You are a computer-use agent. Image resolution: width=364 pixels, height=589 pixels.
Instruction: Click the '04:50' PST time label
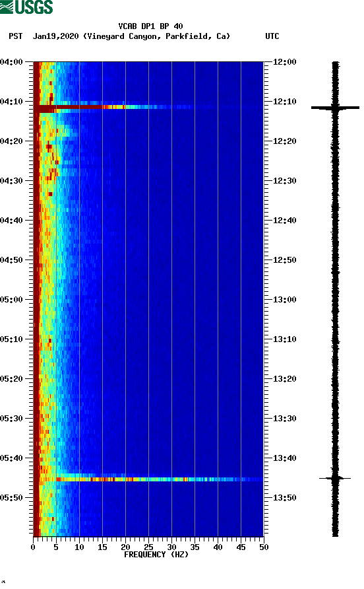coord(11,260)
